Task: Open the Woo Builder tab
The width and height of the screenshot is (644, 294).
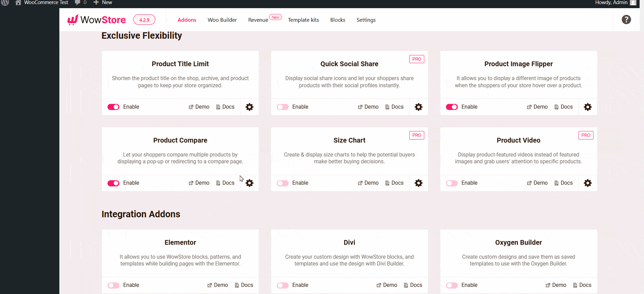Action: [x=222, y=20]
